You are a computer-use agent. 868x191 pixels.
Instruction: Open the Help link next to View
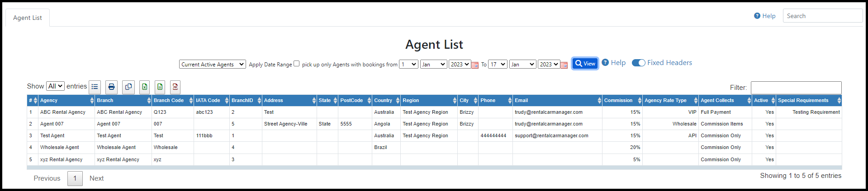coord(614,63)
